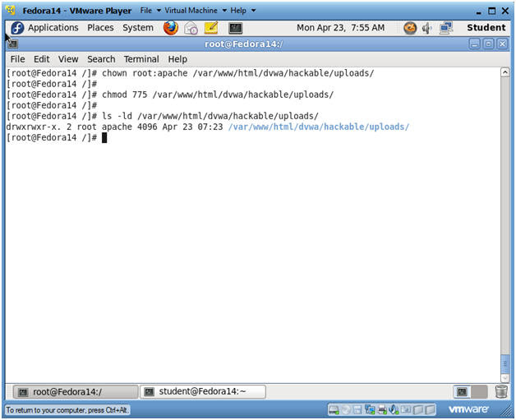Click the date and time clock

[341, 28]
